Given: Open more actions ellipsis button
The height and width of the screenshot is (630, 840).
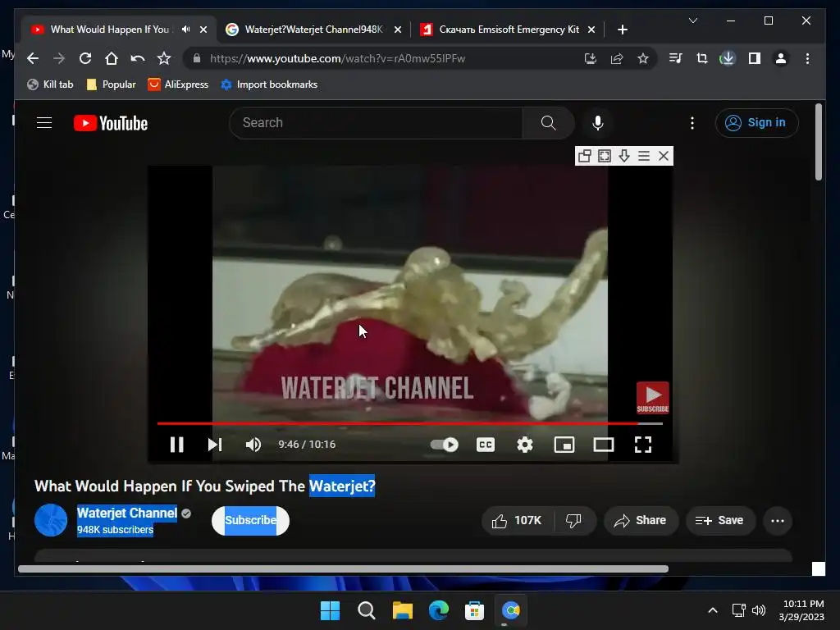Looking at the screenshot, I should (x=778, y=520).
